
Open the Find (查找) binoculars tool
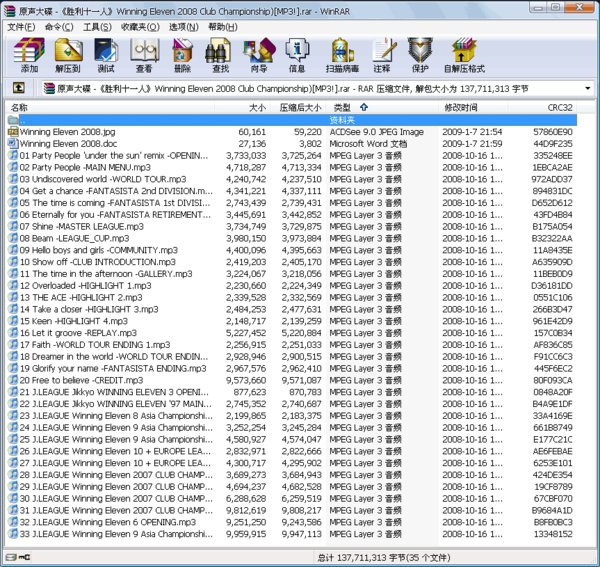coord(220,55)
